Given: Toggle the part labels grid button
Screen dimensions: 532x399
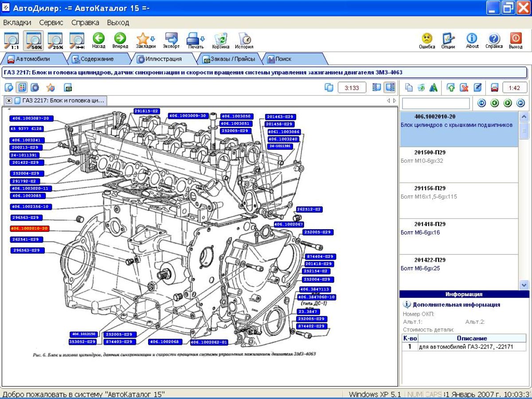Looking at the screenshot, I should tap(22, 88).
